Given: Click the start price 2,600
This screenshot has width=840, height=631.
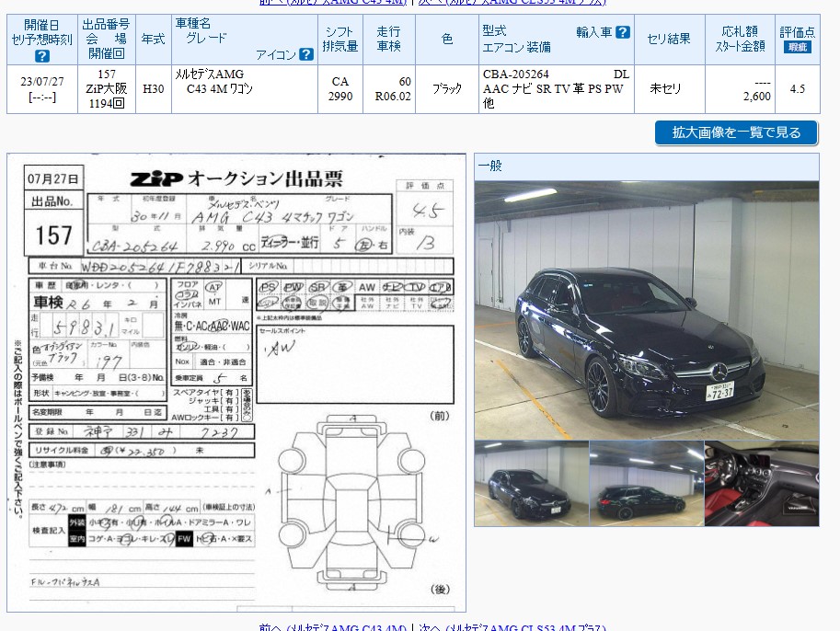Looking at the screenshot, I should pos(757,97).
